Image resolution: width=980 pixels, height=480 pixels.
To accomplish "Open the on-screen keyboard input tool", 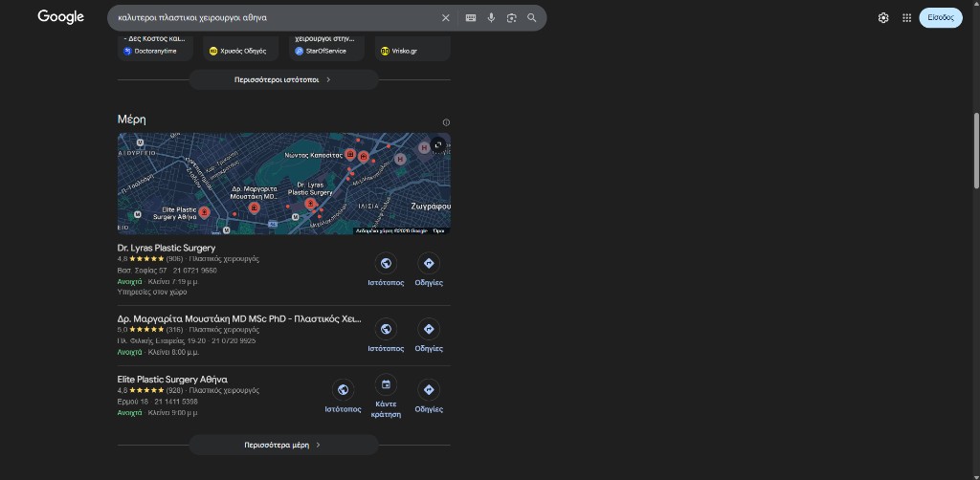I will [x=471, y=18].
